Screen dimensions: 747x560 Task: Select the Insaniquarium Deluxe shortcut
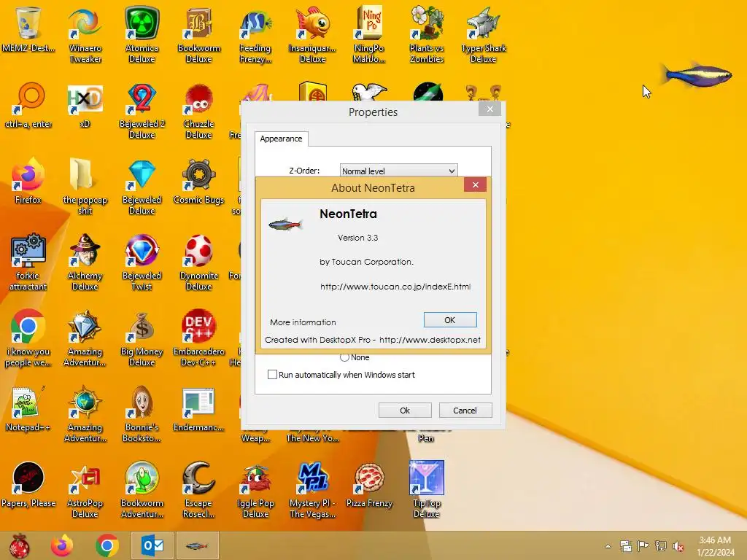pyautogui.click(x=312, y=34)
